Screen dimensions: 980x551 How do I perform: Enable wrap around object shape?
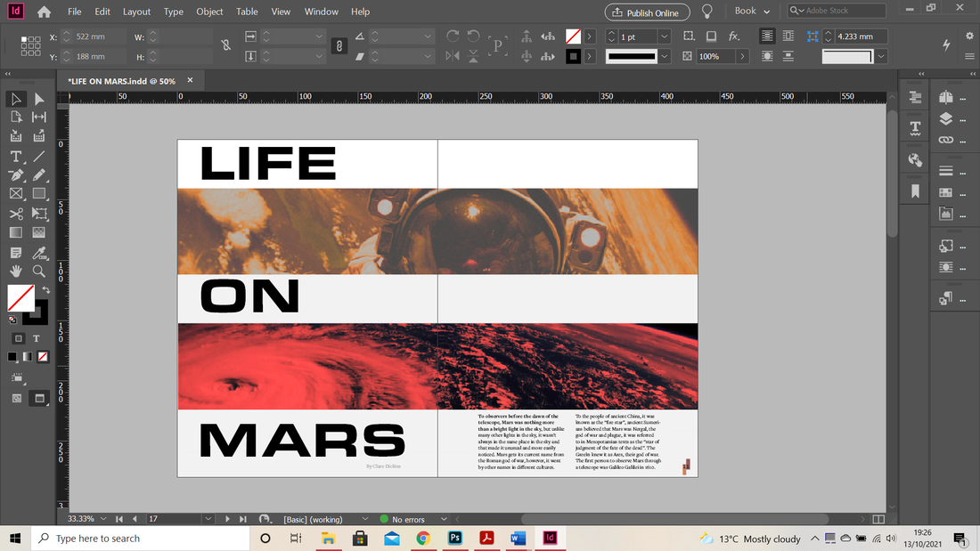(x=767, y=56)
